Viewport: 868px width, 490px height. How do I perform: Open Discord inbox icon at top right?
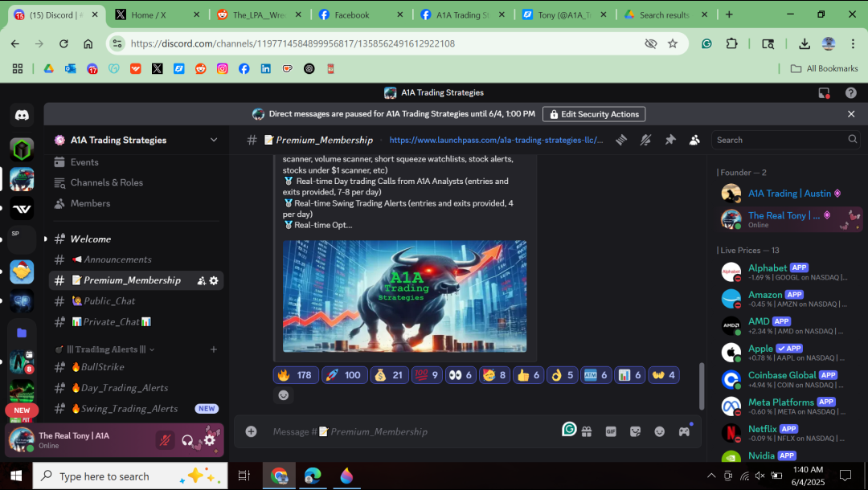(824, 93)
